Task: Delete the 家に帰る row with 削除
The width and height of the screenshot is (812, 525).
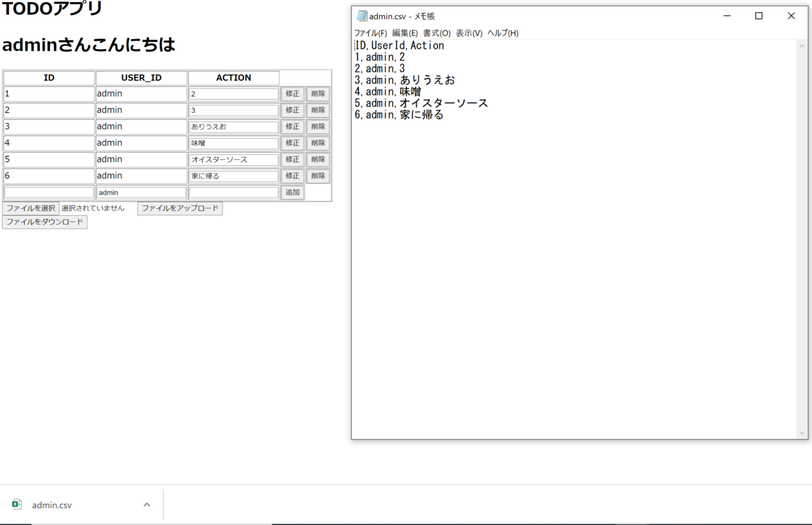Action: pyautogui.click(x=318, y=176)
